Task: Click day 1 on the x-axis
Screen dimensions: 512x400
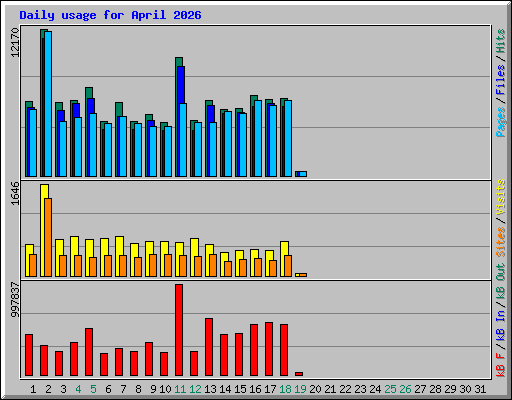Action: click(33, 389)
